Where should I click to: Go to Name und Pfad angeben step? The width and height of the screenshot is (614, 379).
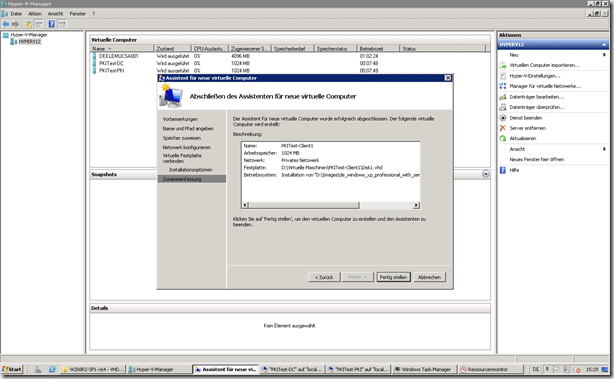(x=188, y=128)
